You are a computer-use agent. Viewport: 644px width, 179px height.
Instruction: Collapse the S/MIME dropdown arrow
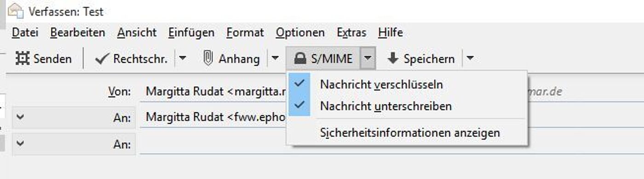(x=368, y=59)
